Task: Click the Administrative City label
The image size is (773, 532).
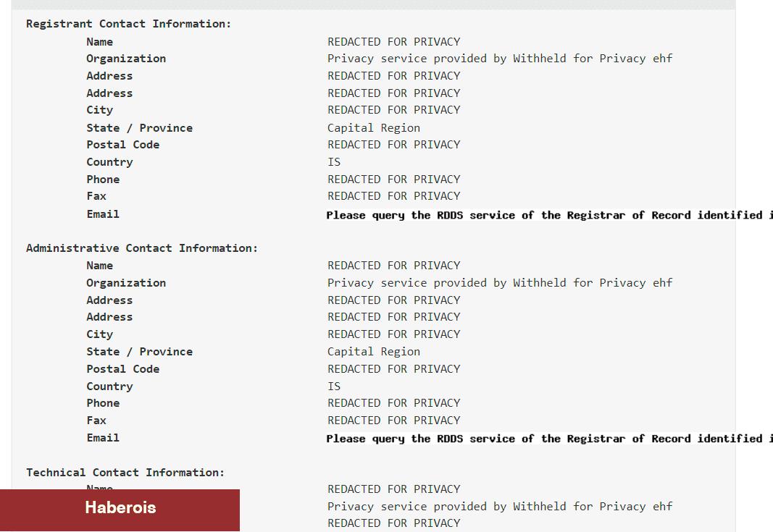Action: coord(99,334)
